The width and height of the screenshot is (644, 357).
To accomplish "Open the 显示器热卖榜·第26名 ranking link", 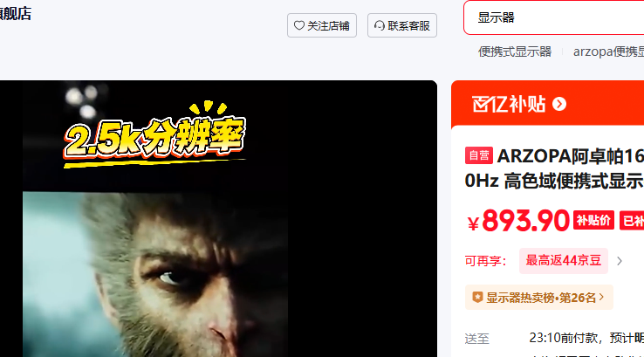I will click(x=539, y=297).
